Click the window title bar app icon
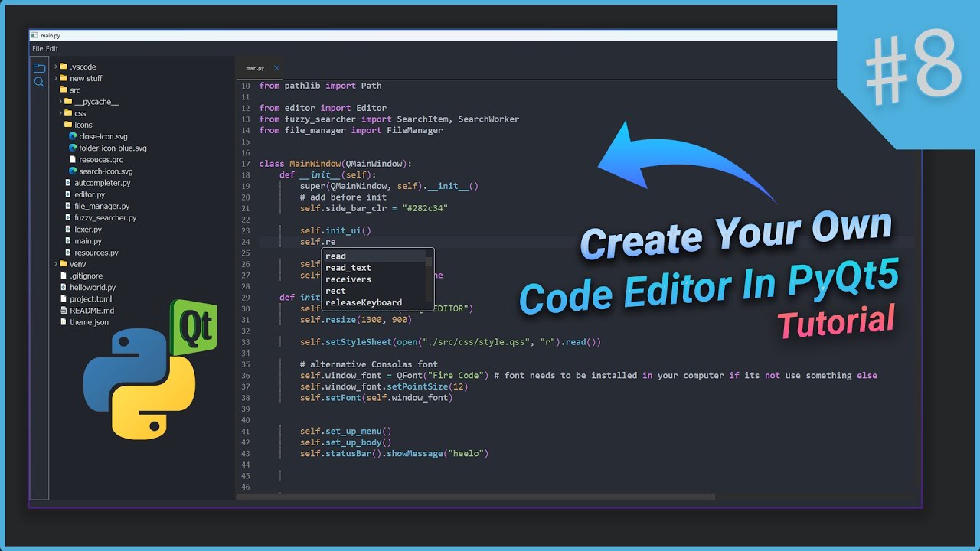980x551 pixels. pos(35,35)
